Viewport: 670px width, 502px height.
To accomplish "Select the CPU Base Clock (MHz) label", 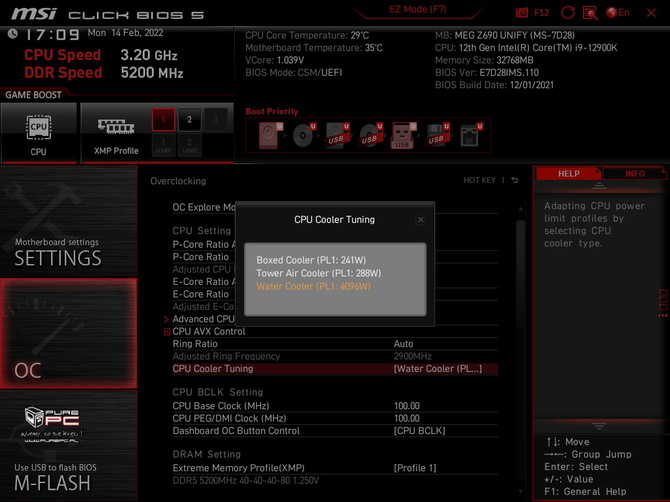I will tap(221, 406).
